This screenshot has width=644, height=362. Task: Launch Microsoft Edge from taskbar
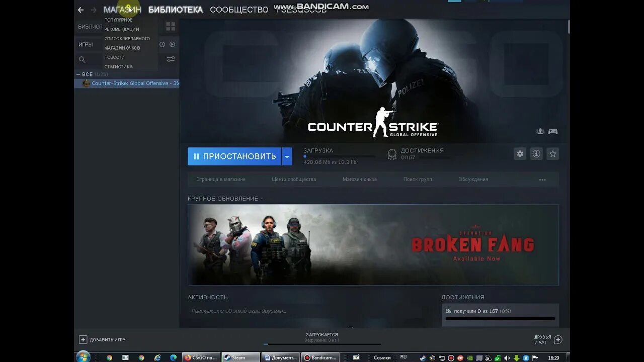[174, 357]
